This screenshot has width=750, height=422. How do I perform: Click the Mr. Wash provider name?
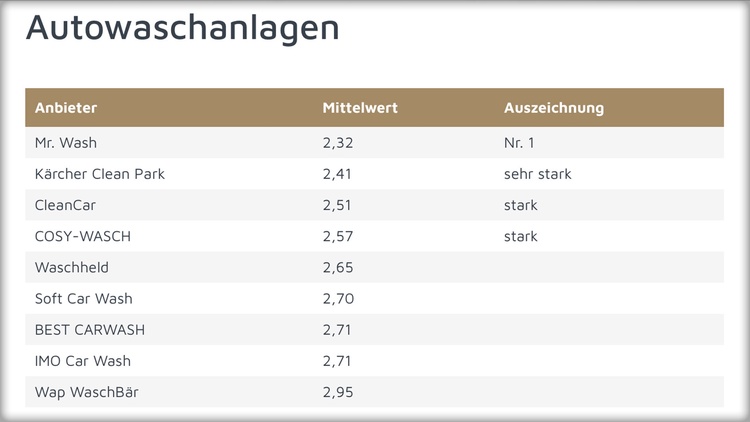point(66,143)
